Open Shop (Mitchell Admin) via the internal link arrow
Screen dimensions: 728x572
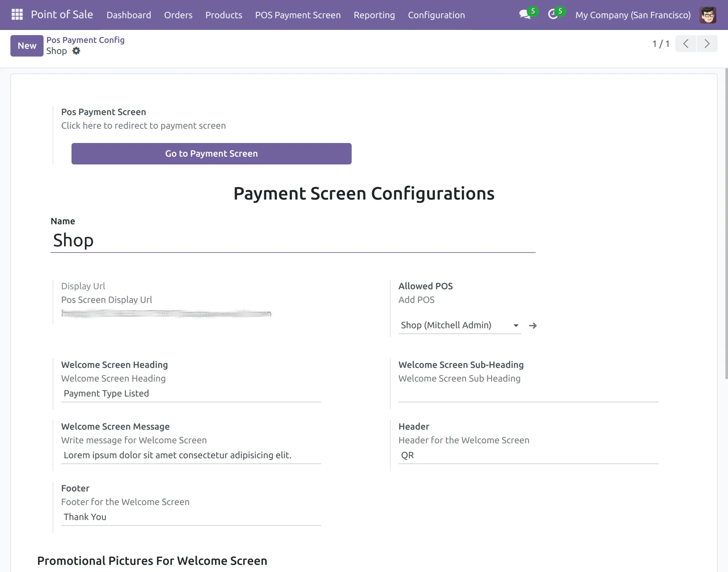(x=533, y=325)
